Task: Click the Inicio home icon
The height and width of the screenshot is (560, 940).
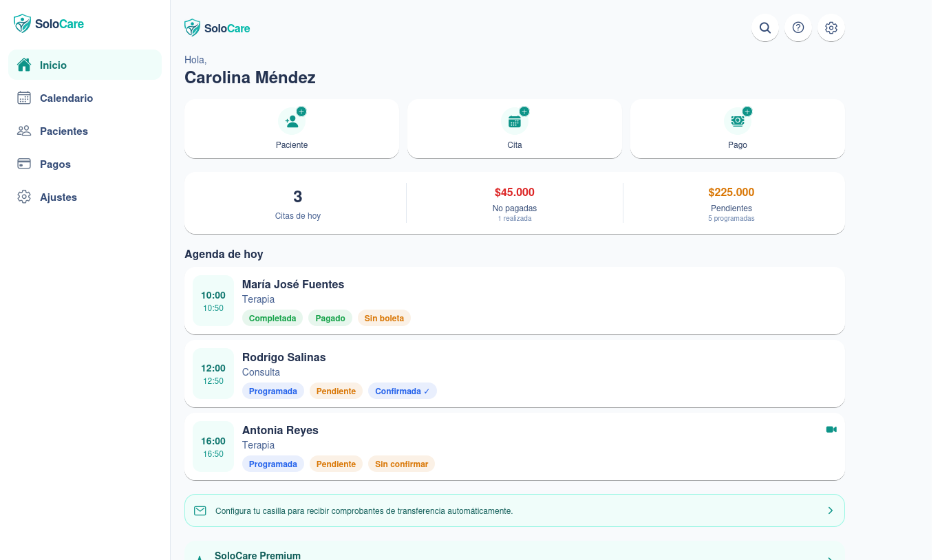Action: tap(24, 65)
